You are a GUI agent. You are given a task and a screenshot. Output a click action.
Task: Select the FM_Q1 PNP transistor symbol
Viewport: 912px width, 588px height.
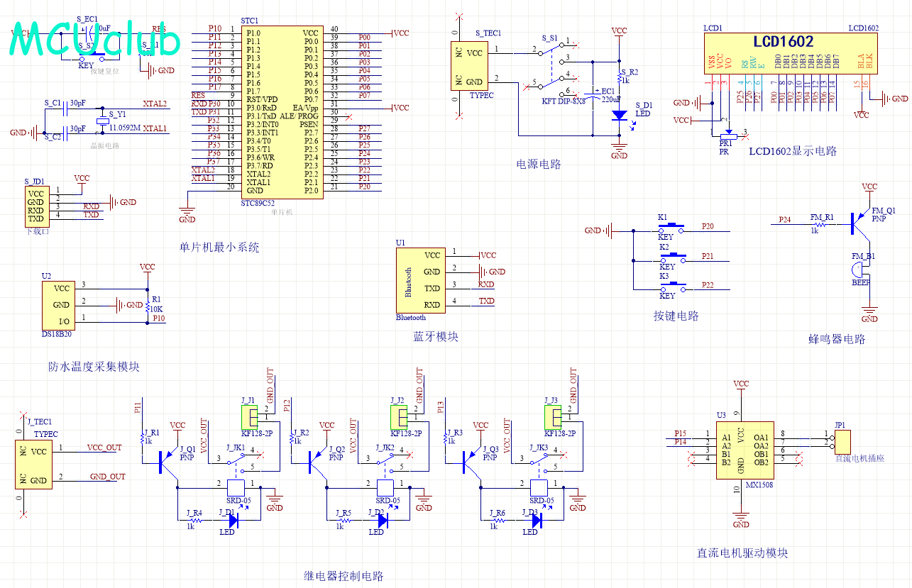pyautogui.click(x=861, y=221)
